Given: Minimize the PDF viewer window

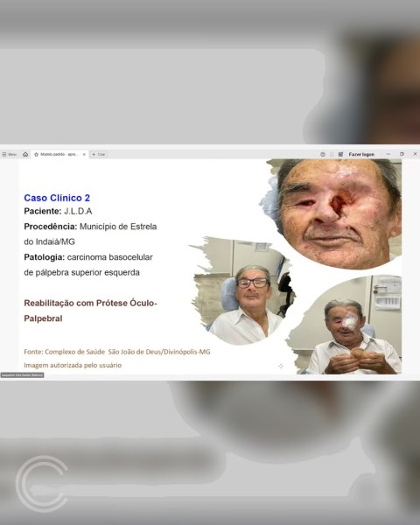Looking at the screenshot, I should (388, 154).
